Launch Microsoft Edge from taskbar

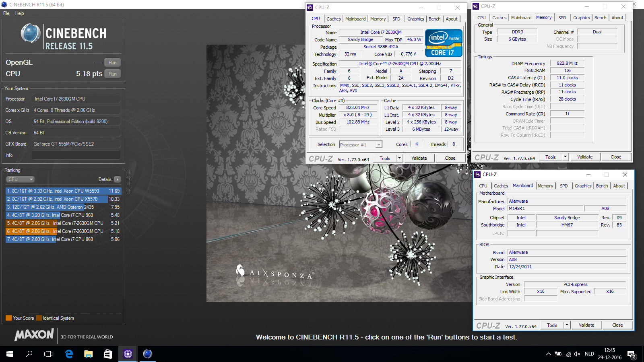(x=69, y=354)
